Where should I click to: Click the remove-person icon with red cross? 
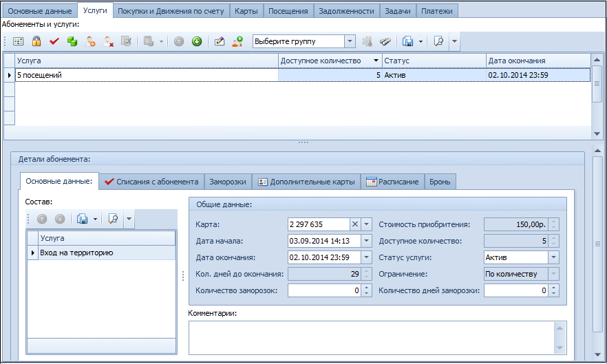coord(109,41)
